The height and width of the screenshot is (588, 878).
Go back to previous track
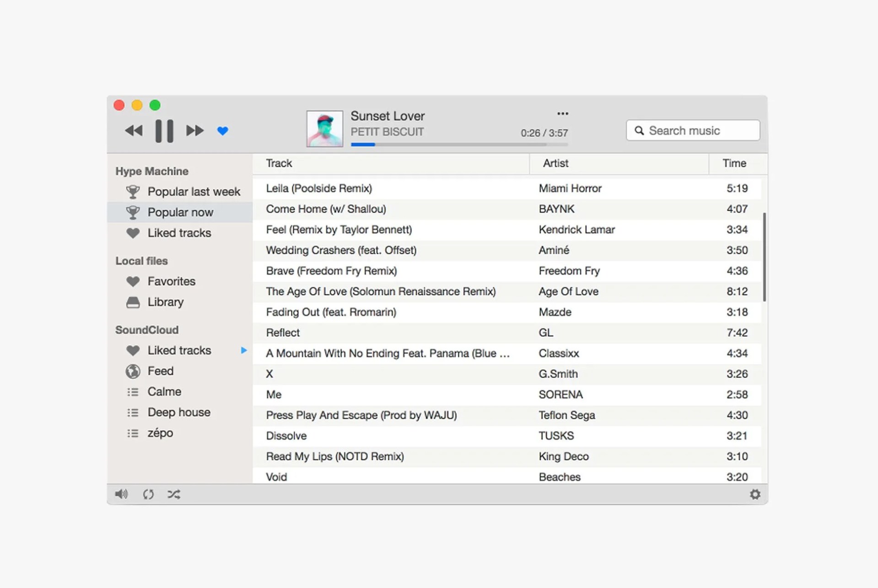(134, 131)
